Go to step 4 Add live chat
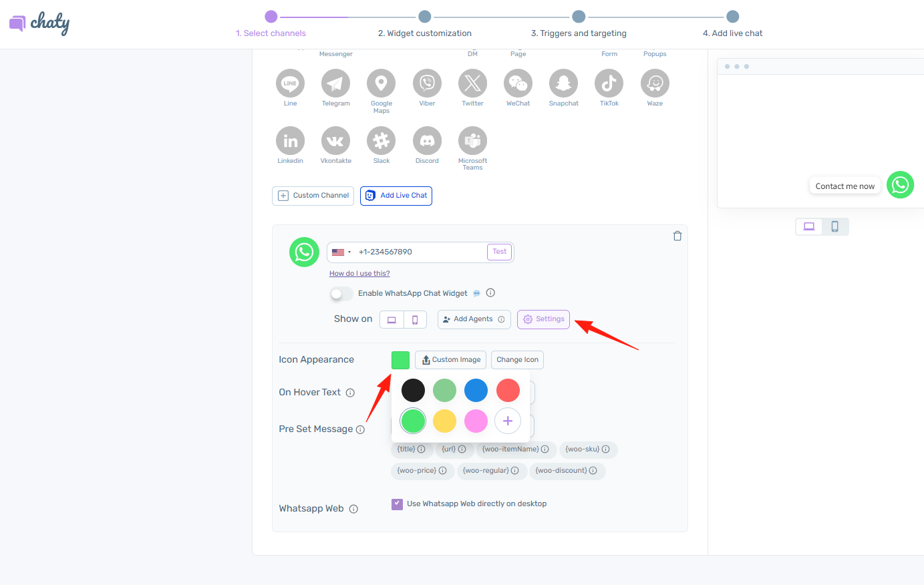 (733, 23)
